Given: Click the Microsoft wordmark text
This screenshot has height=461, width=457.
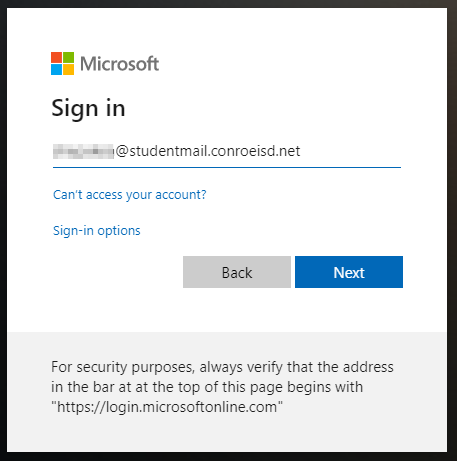Looking at the screenshot, I should coord(120,64).
